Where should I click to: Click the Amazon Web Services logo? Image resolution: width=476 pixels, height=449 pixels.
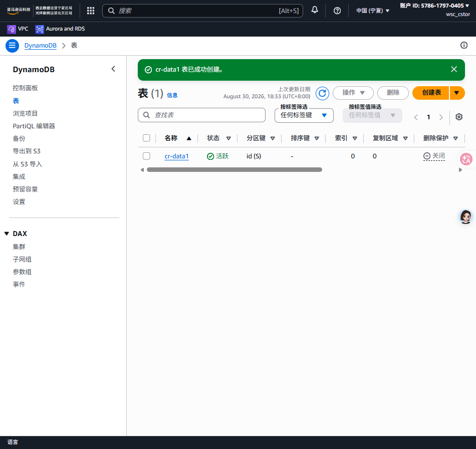[18, 11]
